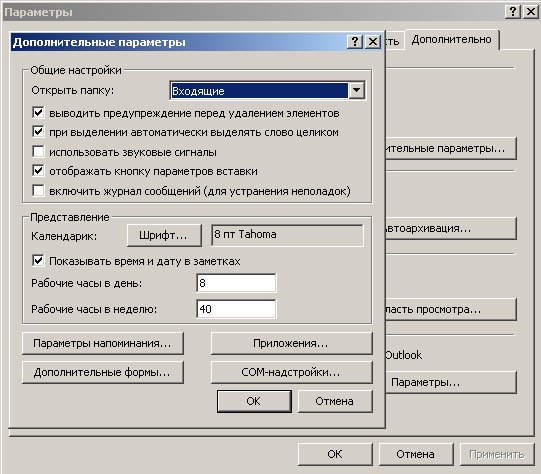541x474 pixels.
Task: Switch to the Дополнительно tab
Action: click(452, 39)
